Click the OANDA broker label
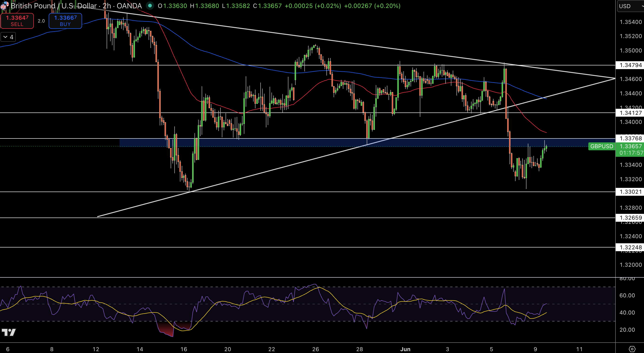This screenshot has height=353, width=644. 129,6
